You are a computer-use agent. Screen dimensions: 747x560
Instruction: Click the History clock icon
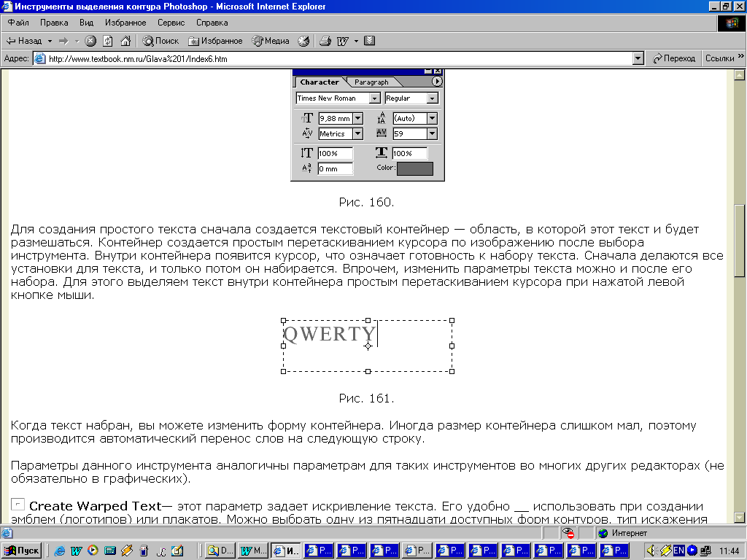point(303,41)
